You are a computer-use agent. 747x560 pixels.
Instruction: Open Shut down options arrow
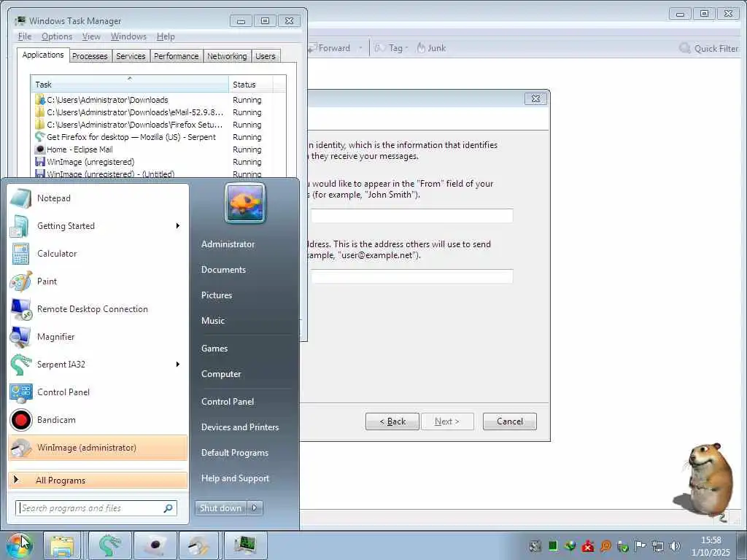pyautogui.click(x=255, y=508)
